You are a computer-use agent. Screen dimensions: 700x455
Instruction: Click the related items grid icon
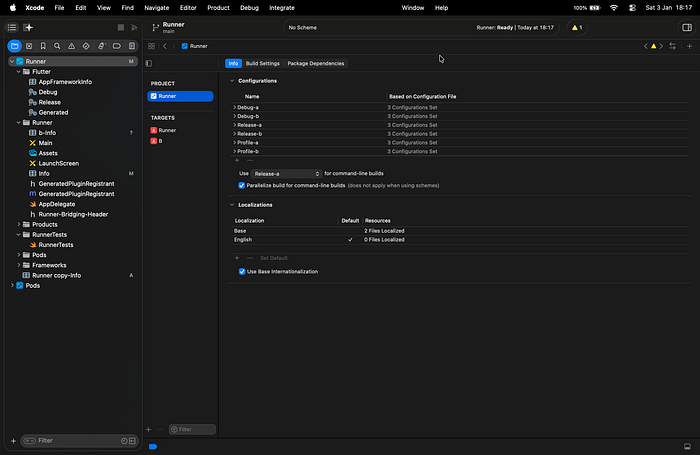151,46
